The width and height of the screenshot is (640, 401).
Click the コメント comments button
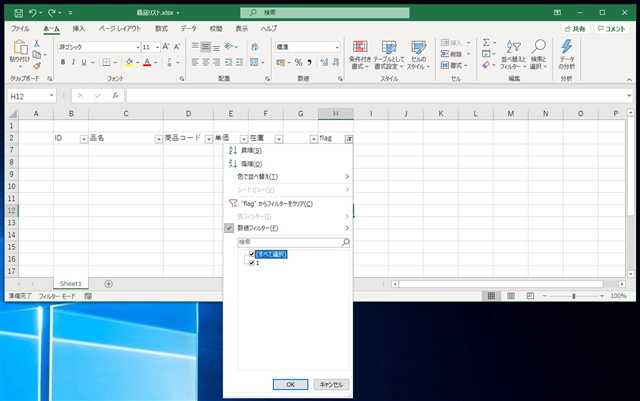pyautogui.click(x=611, y=29)
